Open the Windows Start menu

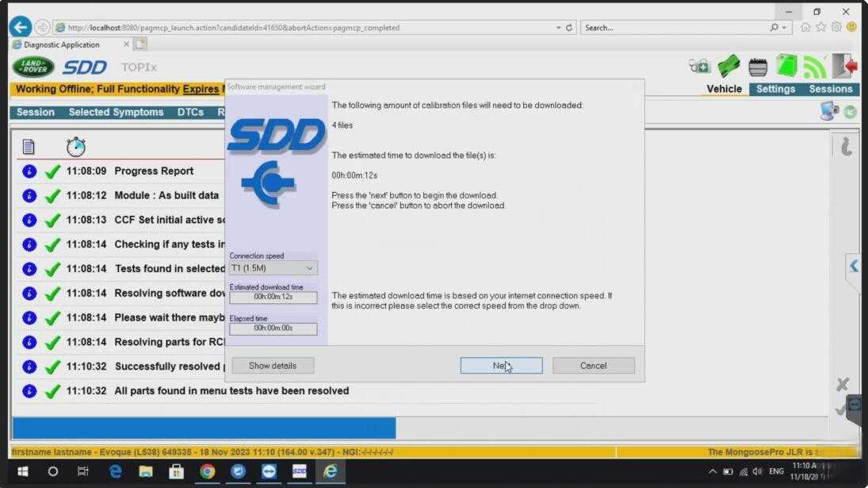tap(23, 471)
